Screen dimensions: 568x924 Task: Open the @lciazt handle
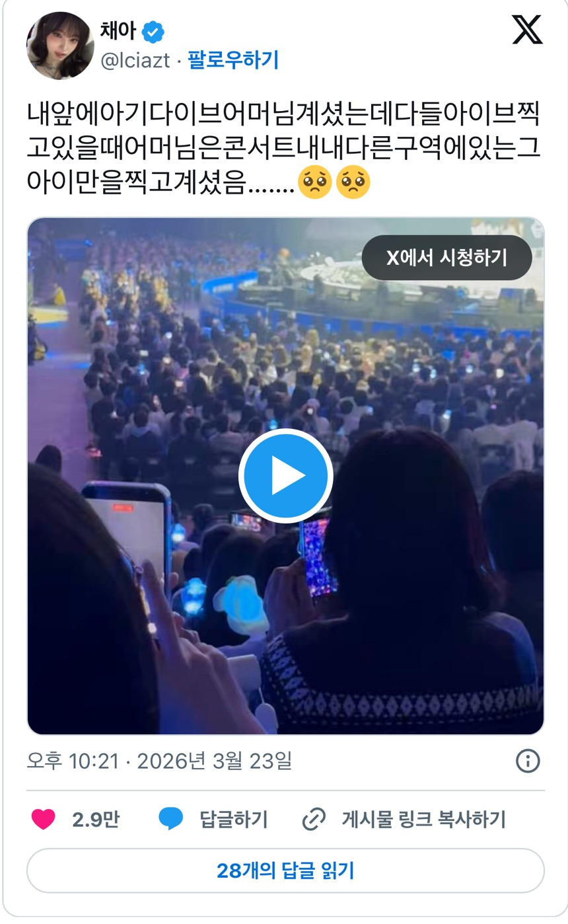[135, 61]
